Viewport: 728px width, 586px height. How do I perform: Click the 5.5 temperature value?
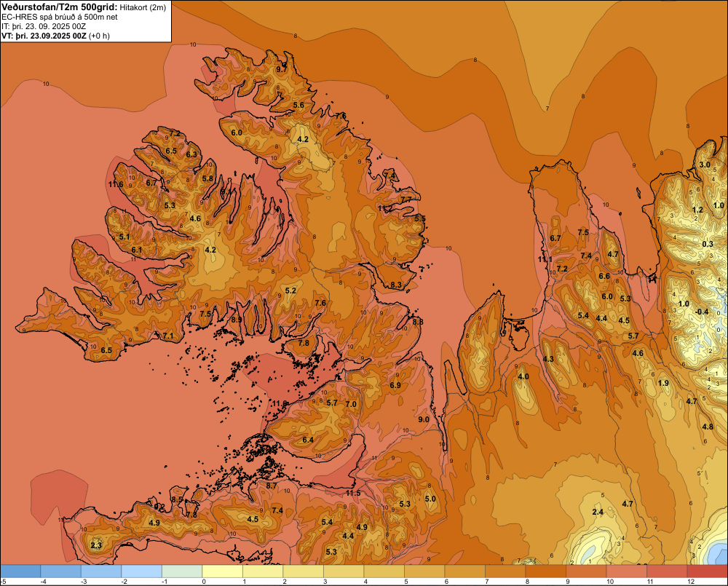(x=420, y=218)
